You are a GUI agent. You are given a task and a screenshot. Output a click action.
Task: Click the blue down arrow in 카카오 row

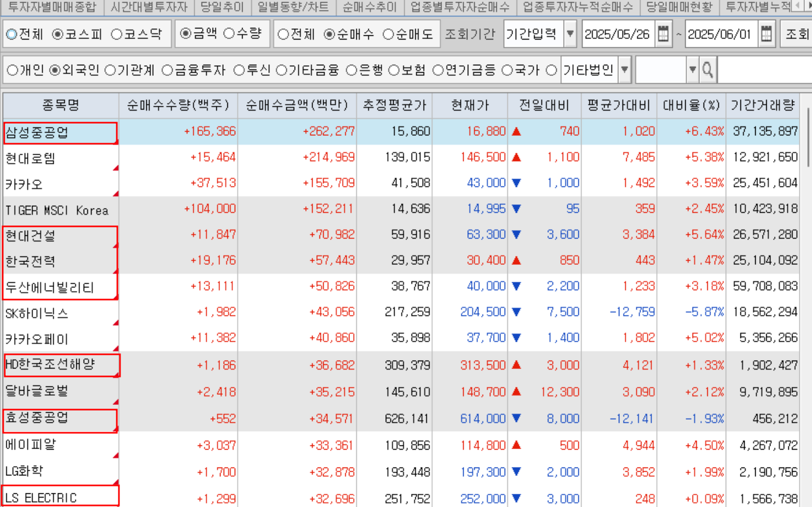tap(516, 183)
